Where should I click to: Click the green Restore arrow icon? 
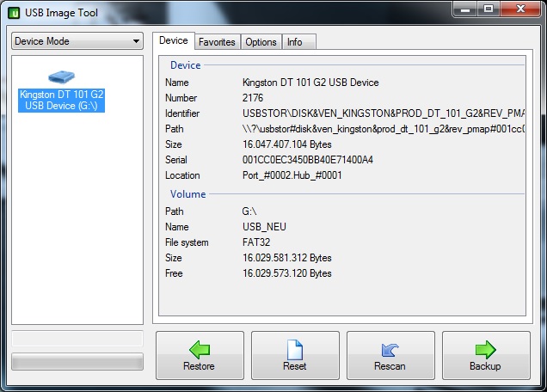coord(200,350)
